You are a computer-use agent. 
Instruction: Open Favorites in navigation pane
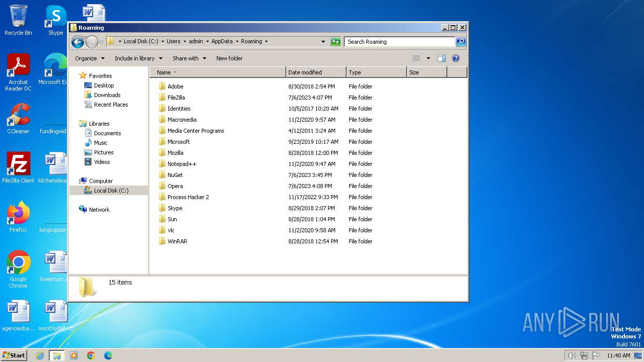pos(100,76)
